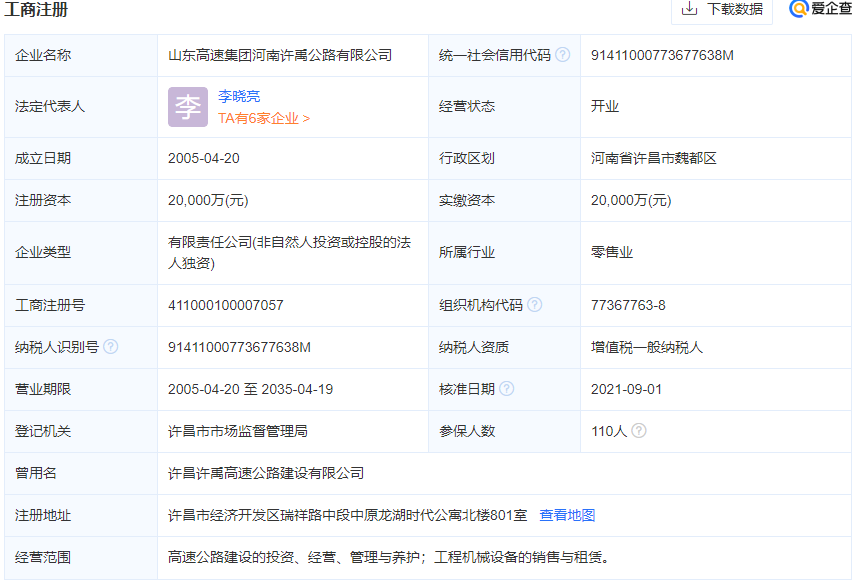Click the 法定代表人 label cell
Viewport: 858px width, 582px height.
(81, 107)
